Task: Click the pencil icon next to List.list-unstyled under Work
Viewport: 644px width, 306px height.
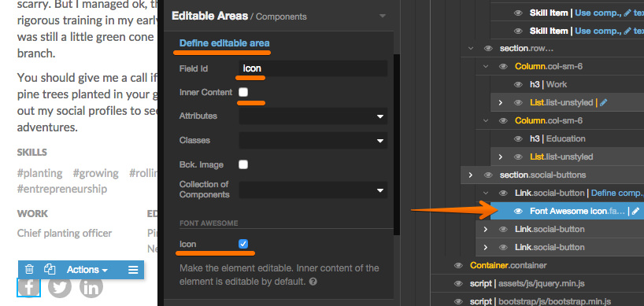Action: (603, 102)
